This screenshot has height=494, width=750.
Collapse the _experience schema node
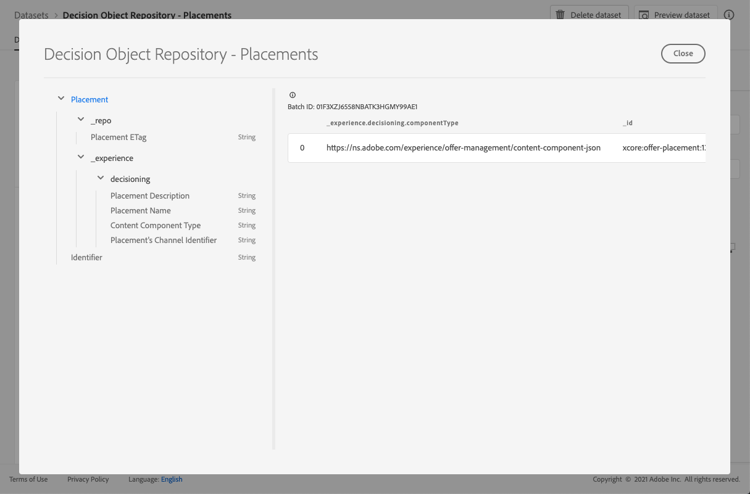(81, 158)
